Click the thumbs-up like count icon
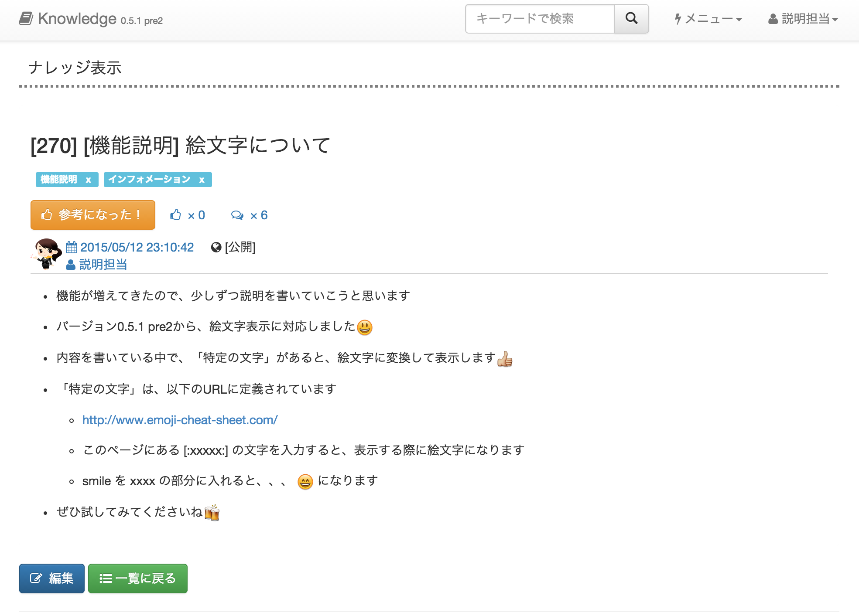The image size is (859, 616). pos(175,215)
